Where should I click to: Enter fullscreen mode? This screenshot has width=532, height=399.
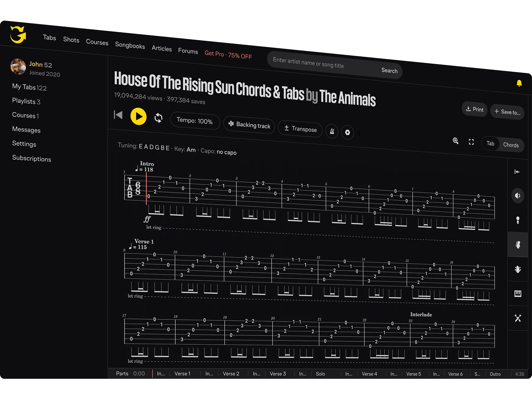[x=471, y=142]
